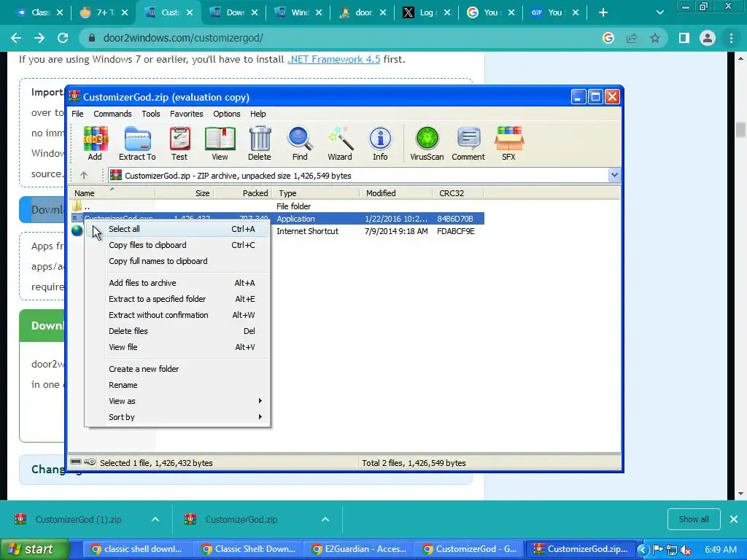Choose Create a new folder
The height and width of the screenshot is (560, 747).
tap(177, 369)
